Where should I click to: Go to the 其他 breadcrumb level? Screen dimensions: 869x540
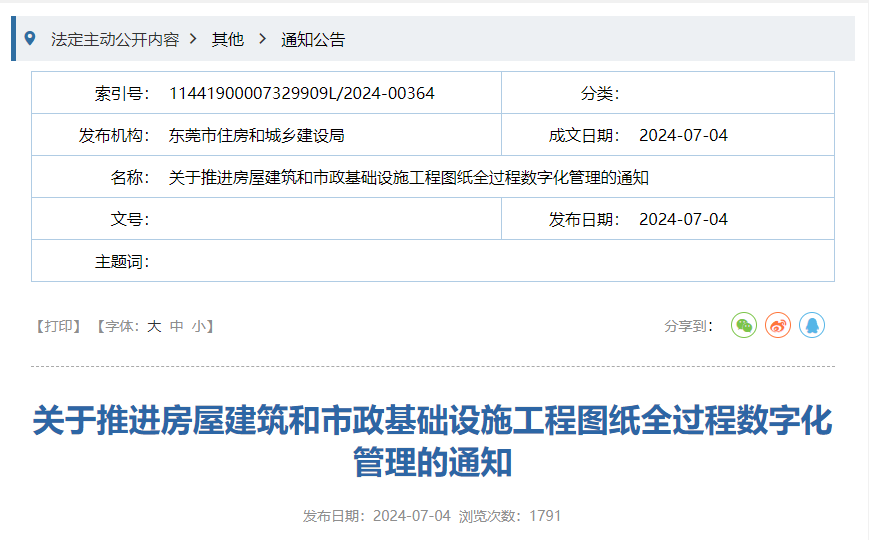[227, 40]
